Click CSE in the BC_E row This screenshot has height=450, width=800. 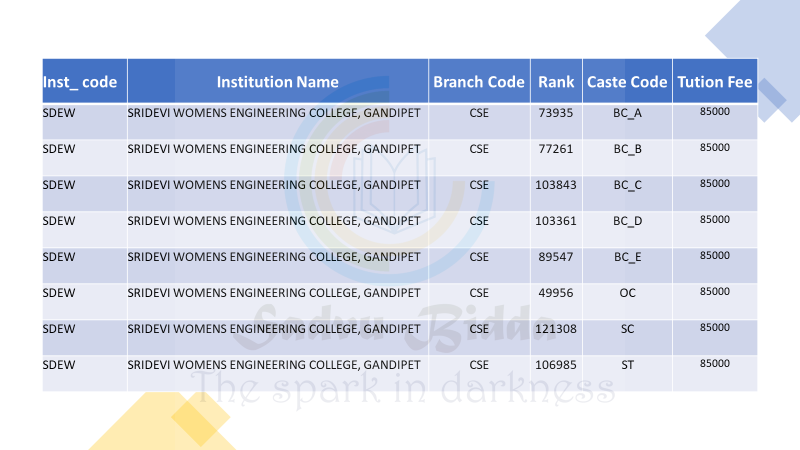point(479,257)
